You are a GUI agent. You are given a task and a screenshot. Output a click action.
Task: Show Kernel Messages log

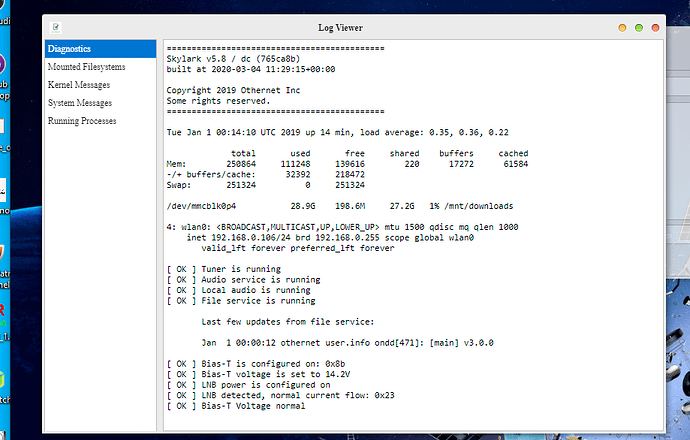(x=80, y=84)
